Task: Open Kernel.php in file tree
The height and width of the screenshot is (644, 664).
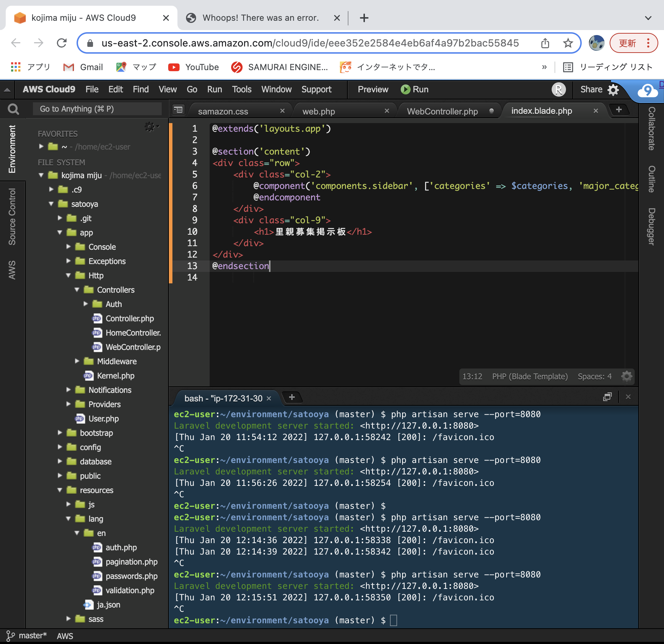Action: [x=109, y=376]
